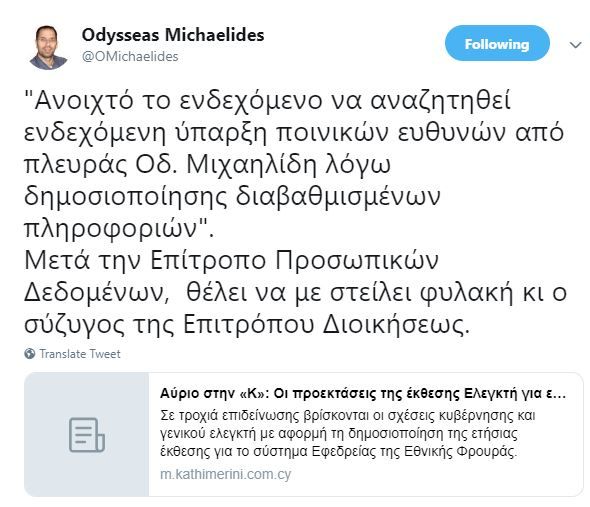Open Odysseas Michaelides profile avatar photo

pos(48,48)
